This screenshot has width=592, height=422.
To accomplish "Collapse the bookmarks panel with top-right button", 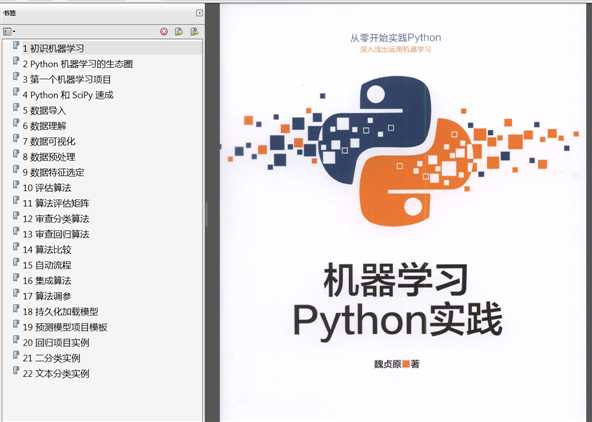I will [199, 13].
